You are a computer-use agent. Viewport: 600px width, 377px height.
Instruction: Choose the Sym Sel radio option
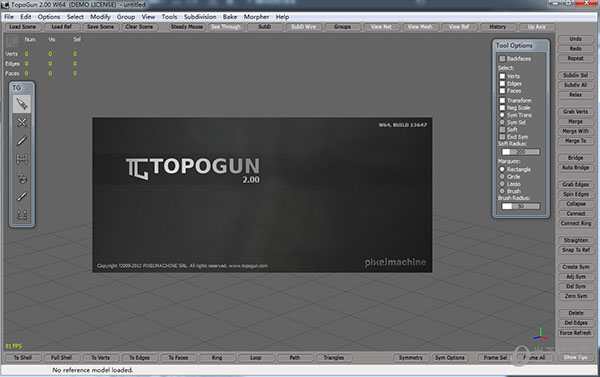(x=502, y=122)
